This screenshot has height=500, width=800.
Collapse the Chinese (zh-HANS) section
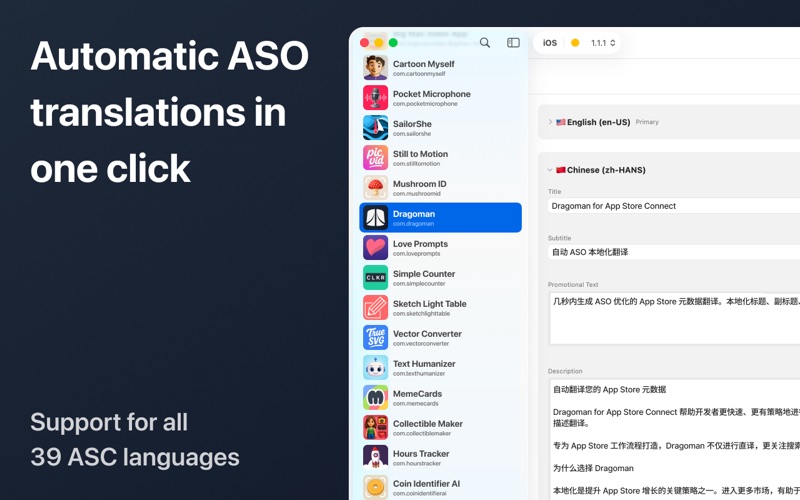550,170
